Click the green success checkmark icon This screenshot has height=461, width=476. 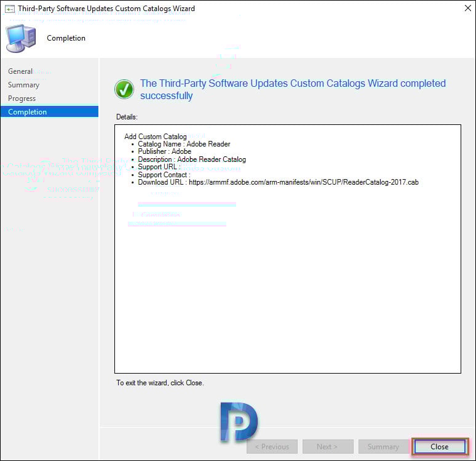coord(124,89)
